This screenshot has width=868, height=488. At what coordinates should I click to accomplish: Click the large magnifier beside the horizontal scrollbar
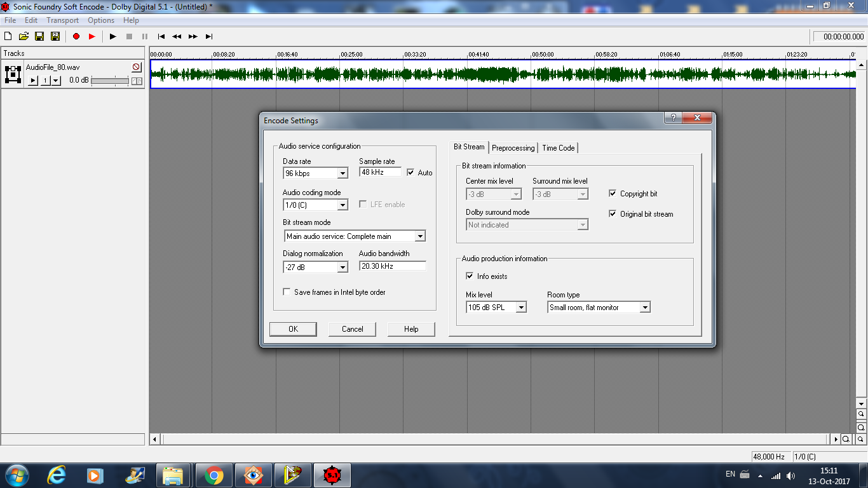tap(846, 439)
